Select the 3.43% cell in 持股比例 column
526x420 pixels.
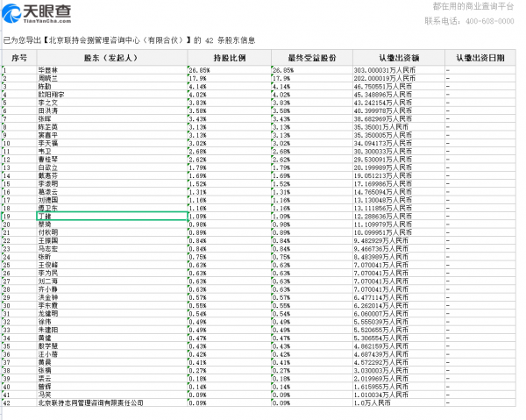pos(229,118)
